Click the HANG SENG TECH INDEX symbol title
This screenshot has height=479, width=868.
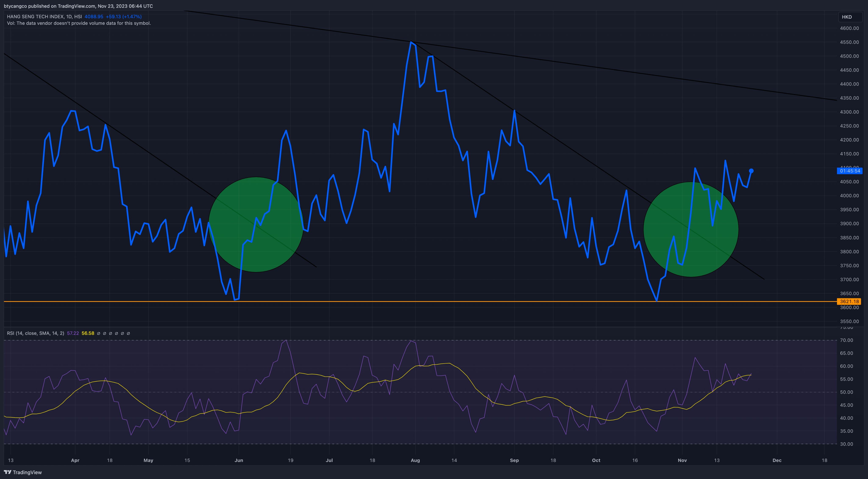[x=35, y=17]
